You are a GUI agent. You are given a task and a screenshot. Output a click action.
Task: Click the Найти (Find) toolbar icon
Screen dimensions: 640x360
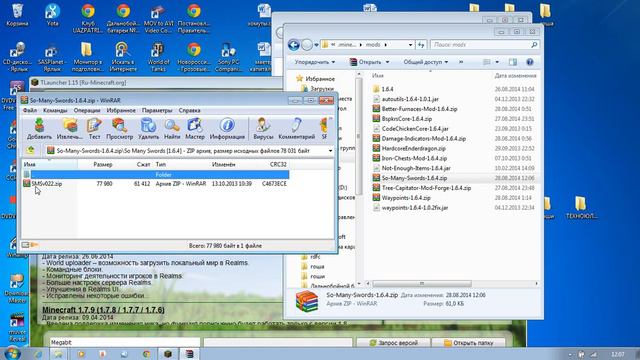point(172,129)
